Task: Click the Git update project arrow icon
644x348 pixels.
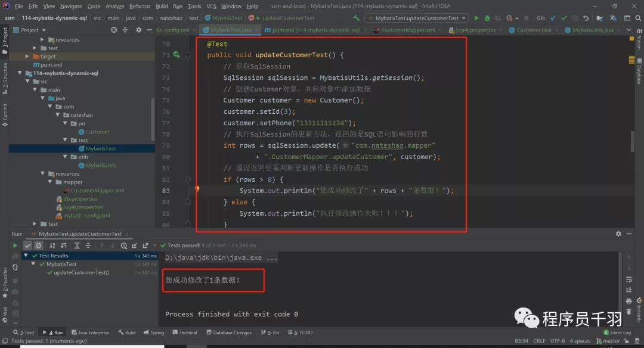Action: 553,18
